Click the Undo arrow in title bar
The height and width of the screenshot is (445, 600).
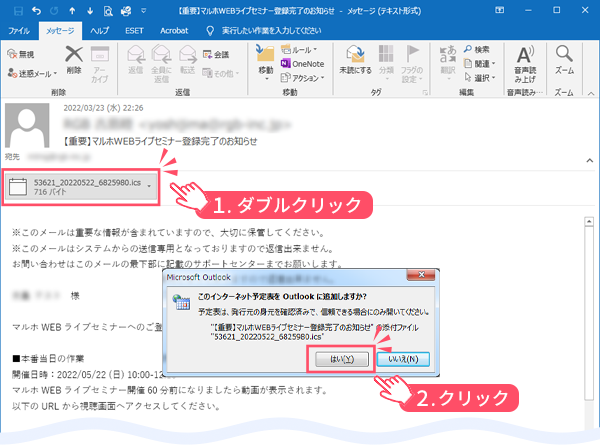pos(36,11)
